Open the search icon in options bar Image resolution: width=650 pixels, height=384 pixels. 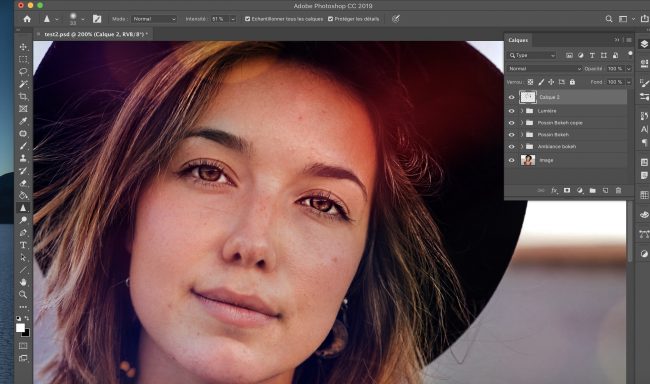(609, 19)
